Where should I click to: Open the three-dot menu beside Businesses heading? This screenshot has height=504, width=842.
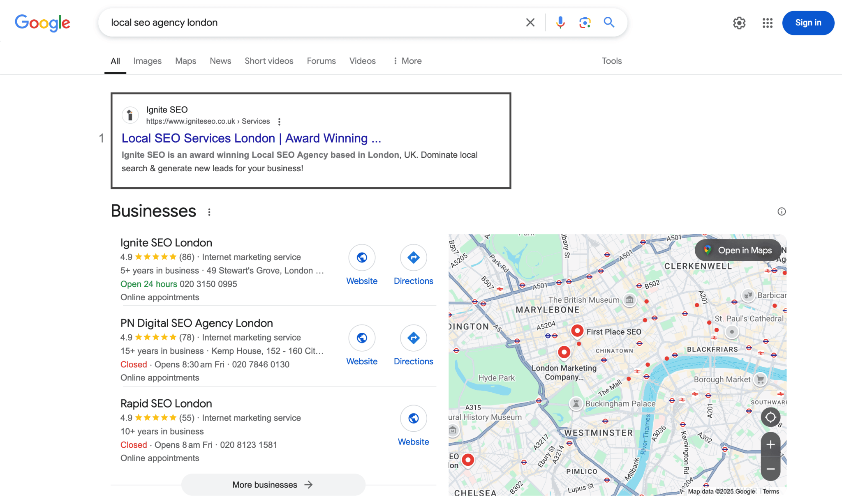pos(209,212)
